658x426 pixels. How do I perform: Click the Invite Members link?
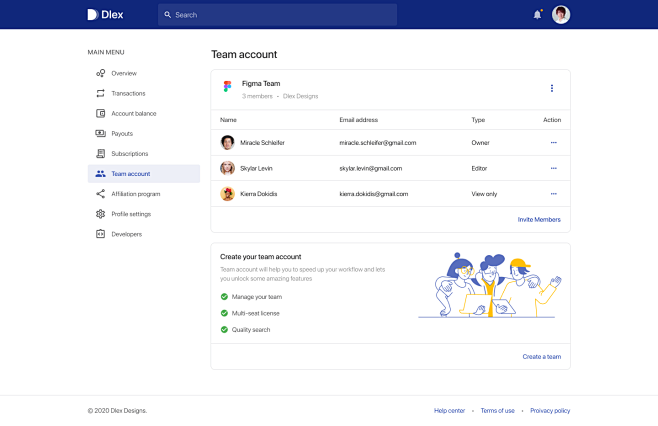[539, 219]
